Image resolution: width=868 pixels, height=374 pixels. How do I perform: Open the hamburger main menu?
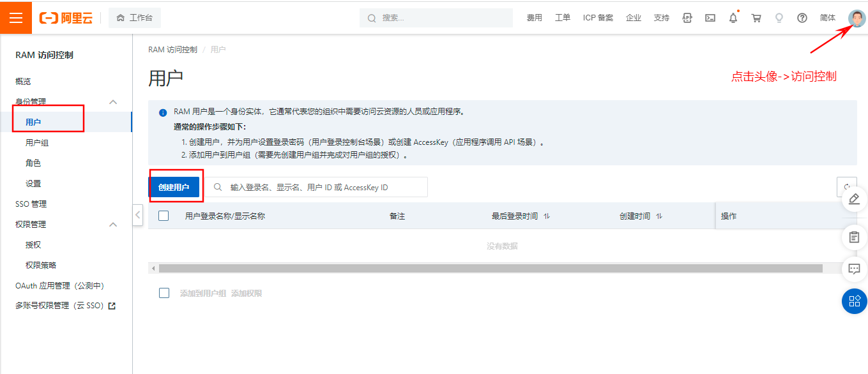pos(16,17)
